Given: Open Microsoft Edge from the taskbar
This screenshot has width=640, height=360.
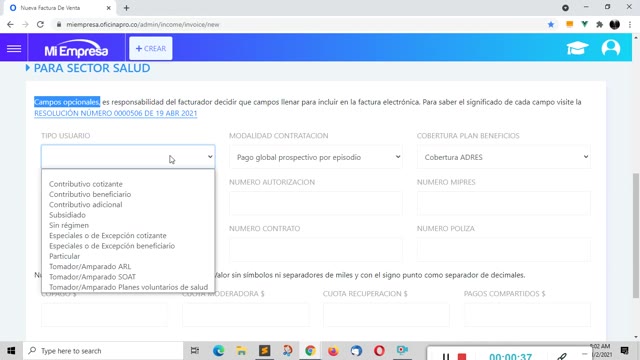Looking at the screenshot, I should [x=218, y=351].
